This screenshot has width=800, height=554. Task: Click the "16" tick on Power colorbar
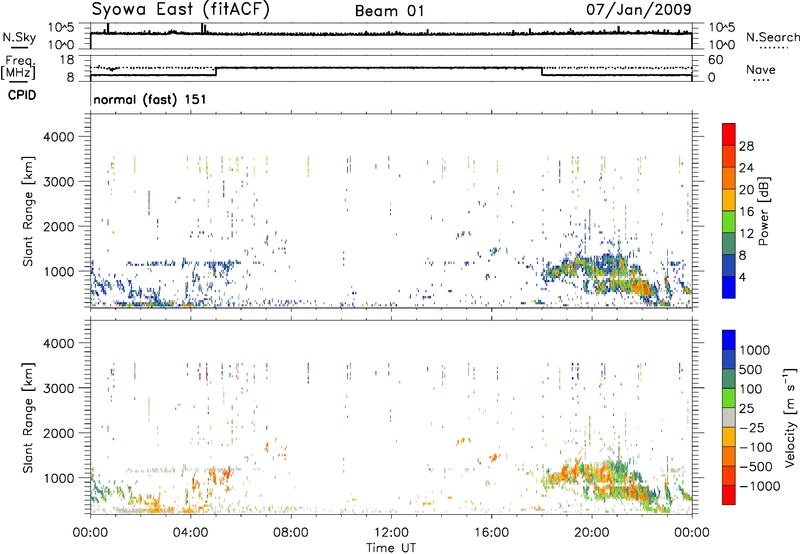(x=746, y=212)
